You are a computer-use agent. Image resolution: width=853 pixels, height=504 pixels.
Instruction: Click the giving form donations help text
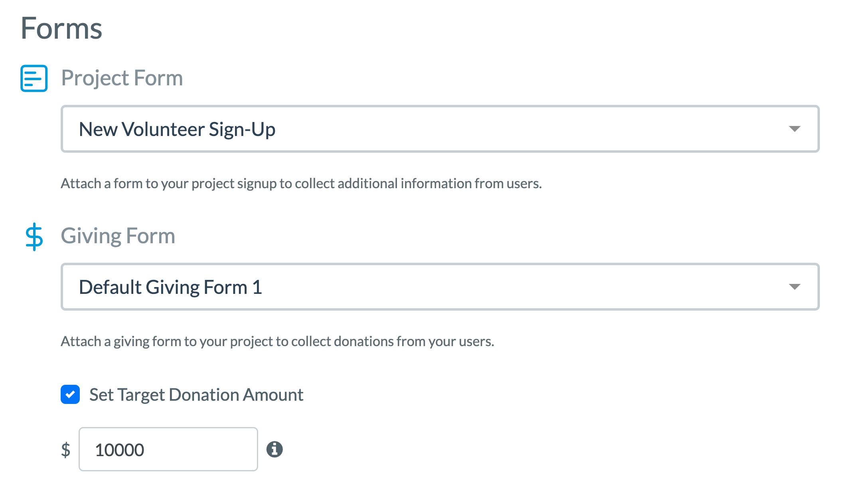(x=277, y=341)
